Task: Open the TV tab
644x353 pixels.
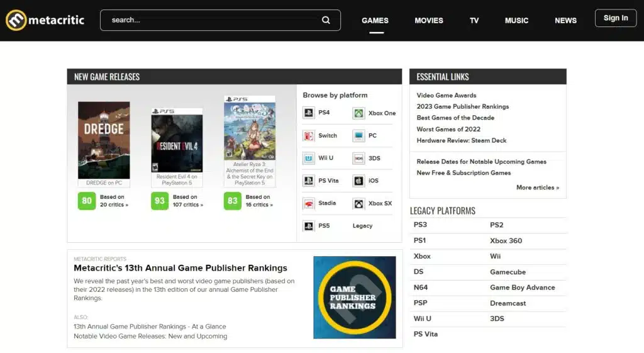Action: click(474, 21)
